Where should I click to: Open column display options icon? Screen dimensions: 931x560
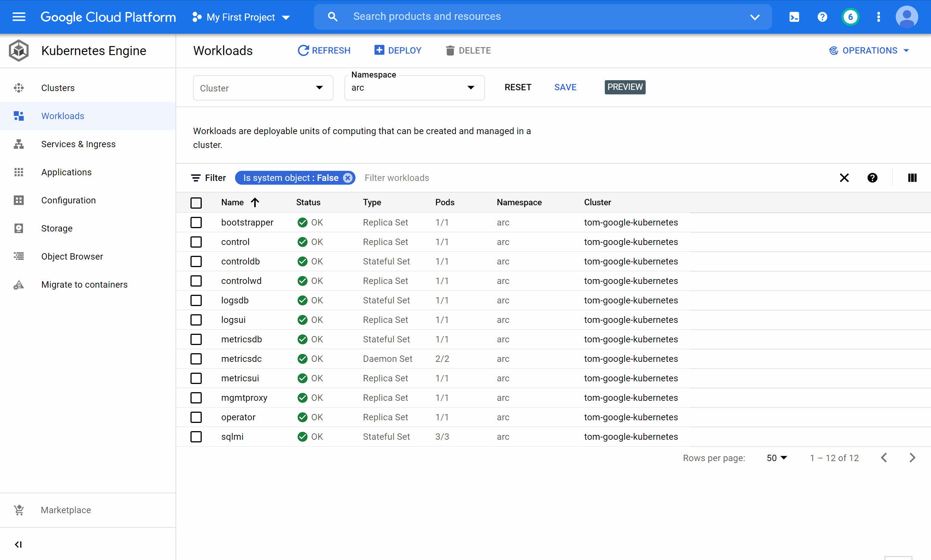912,178
